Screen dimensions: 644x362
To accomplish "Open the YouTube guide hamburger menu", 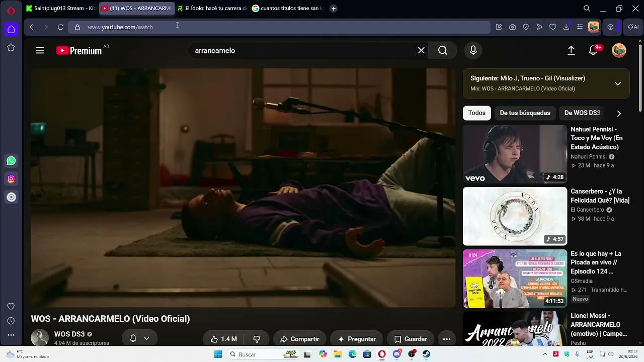I will [x=40, y=50].
